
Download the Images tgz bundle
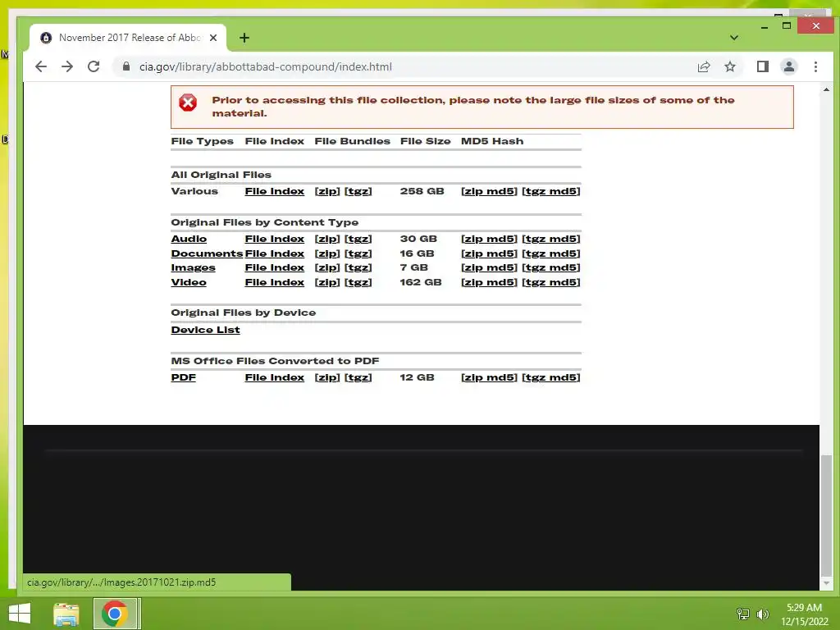(358, 268)
